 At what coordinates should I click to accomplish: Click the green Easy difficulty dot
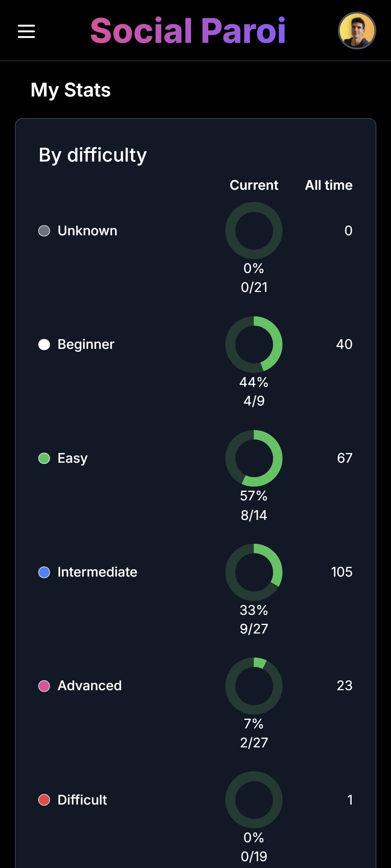(44, 458)
